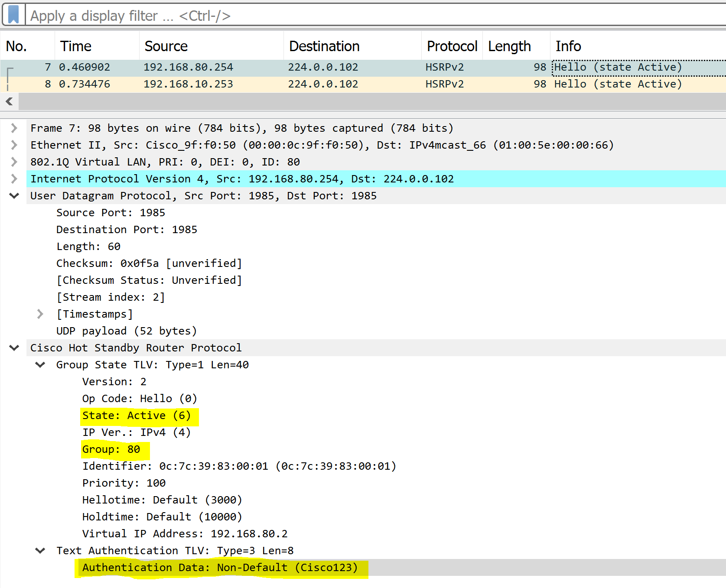
Task: Click the 0.460902 time cell
Action: pos(85,67)
